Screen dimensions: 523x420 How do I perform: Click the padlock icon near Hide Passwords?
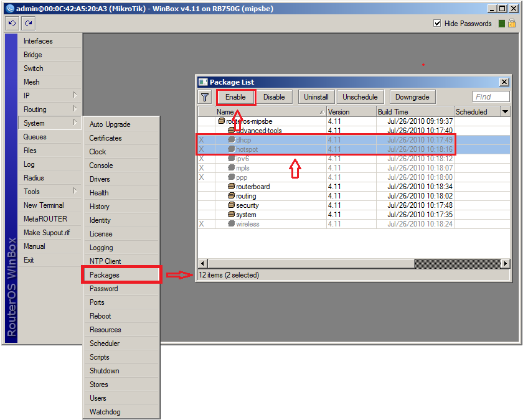coord(512,24)
